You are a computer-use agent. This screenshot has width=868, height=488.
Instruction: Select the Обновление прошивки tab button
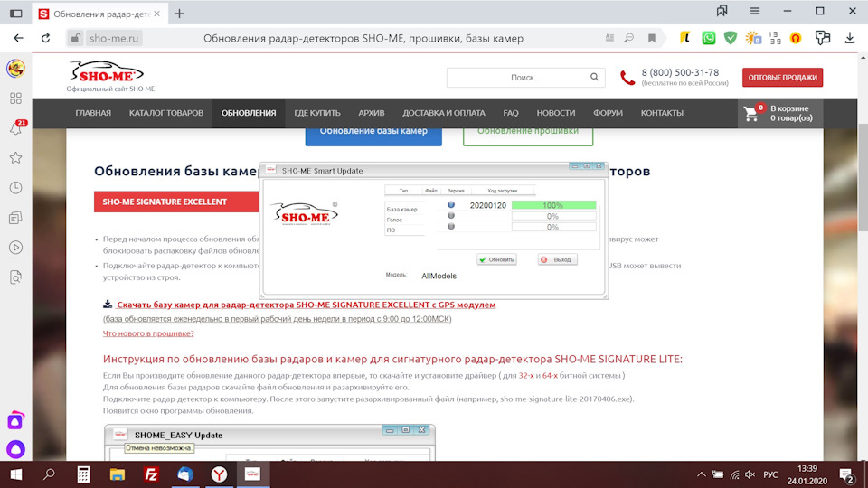tap(528, 136)
